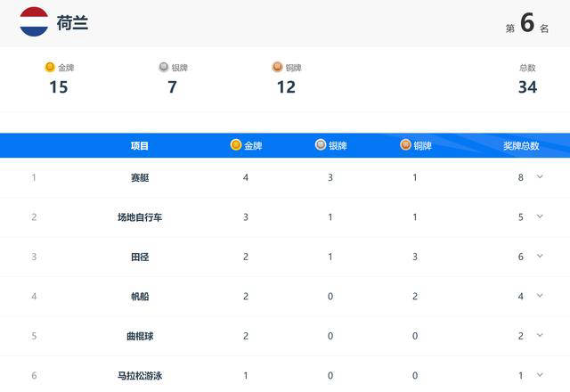
Task: Expand the 曲棍球 row chevron
Action: tap(540, 335)
